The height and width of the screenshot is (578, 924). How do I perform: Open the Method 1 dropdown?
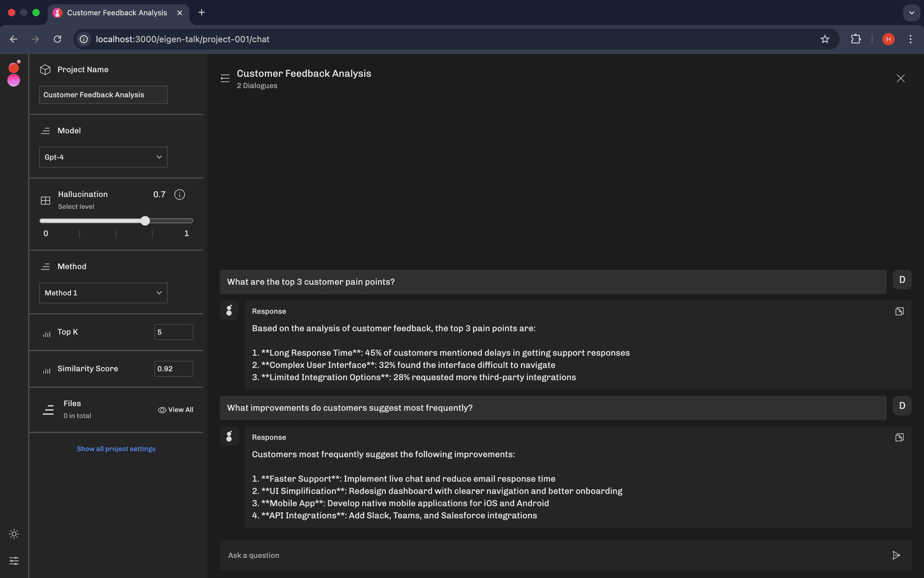[x=104, y=293]
